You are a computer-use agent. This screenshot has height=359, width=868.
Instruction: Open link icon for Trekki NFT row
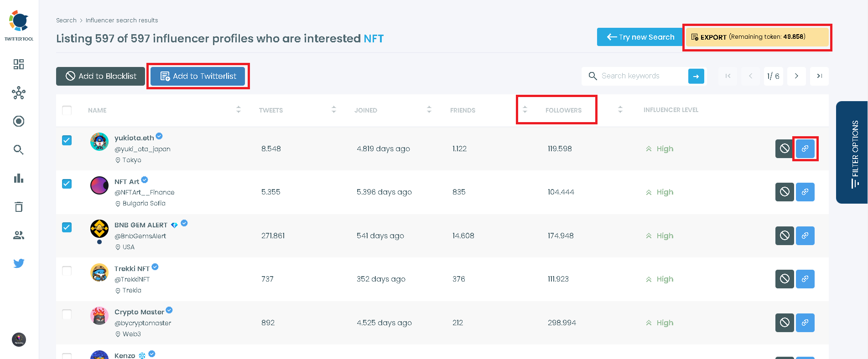tap(805, 279)
